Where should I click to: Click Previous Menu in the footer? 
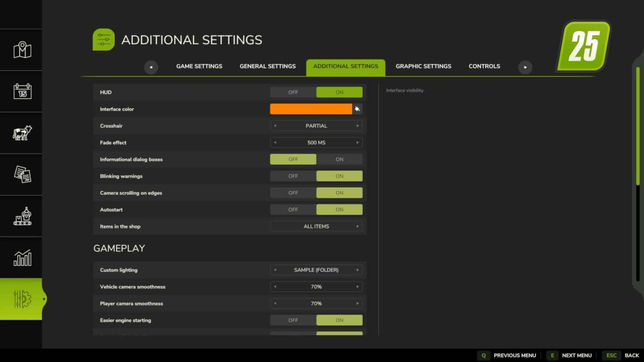tap(515, 355)
